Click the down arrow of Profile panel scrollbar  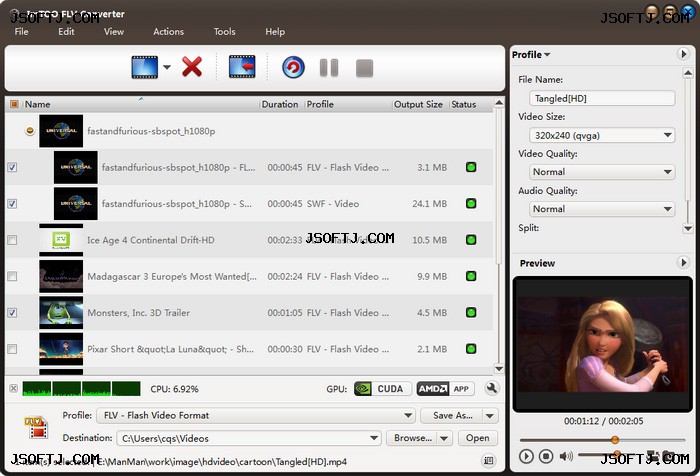tap(688, 229)
